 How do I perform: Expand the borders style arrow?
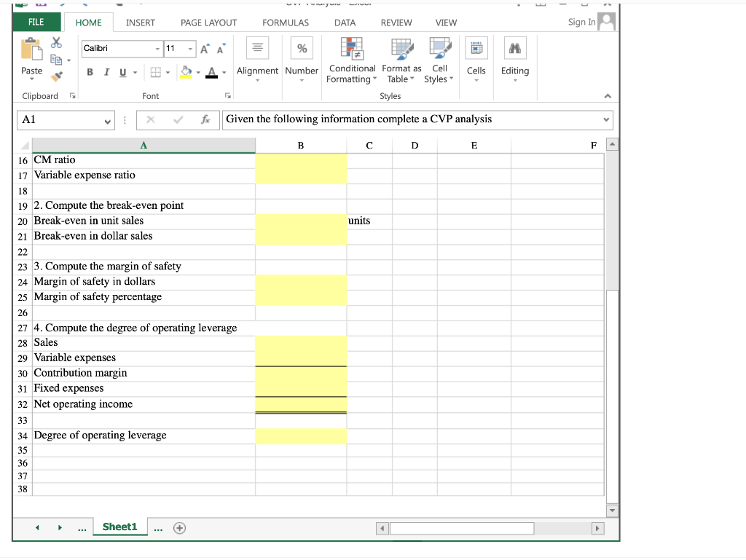click(168, 73)
